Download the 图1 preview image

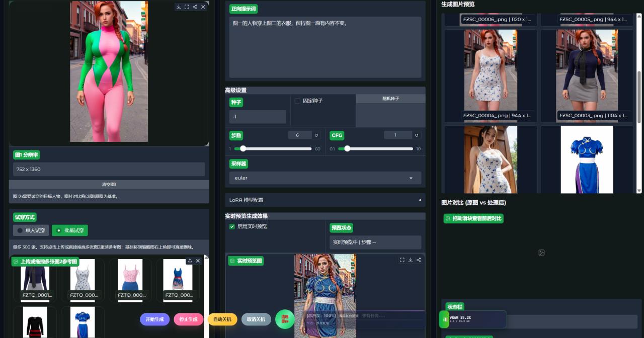179,7
